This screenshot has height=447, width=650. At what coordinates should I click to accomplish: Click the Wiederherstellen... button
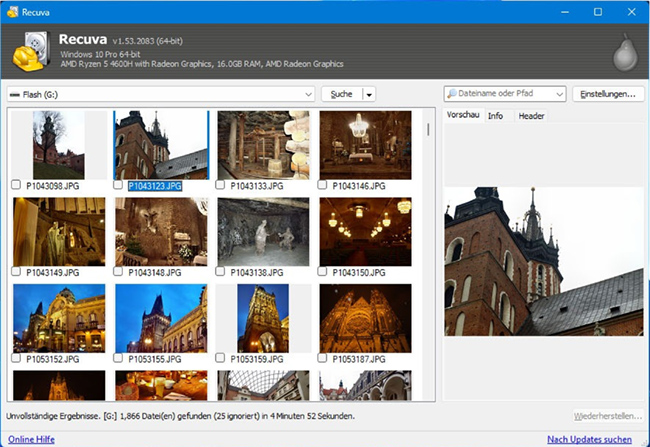pyautogui.click(x=608, y=416)
